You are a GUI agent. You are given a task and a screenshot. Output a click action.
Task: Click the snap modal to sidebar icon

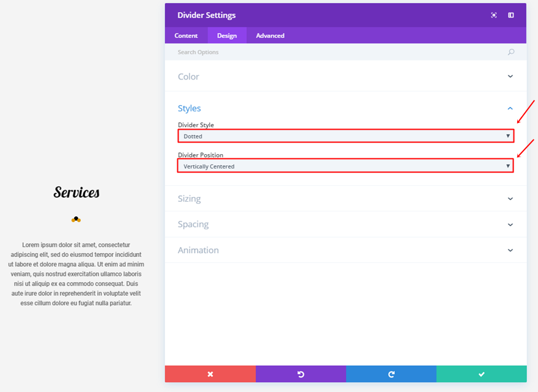(511, 15)
